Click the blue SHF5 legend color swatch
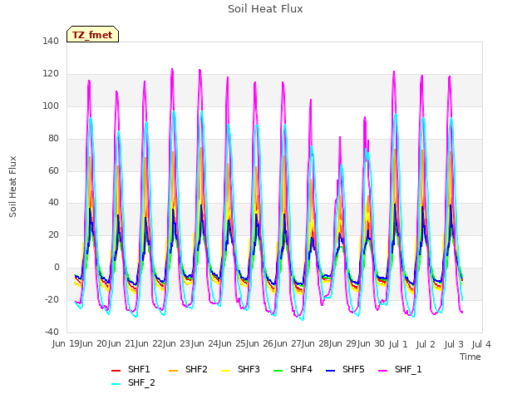The width and height of the screenshot is (532, 399). tap(331, 371)
